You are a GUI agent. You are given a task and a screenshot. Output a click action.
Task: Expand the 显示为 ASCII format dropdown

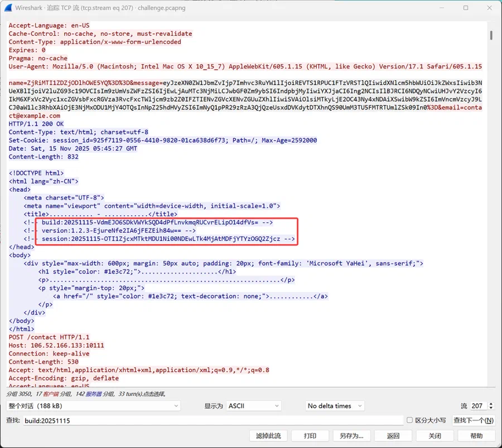(254, 406)
